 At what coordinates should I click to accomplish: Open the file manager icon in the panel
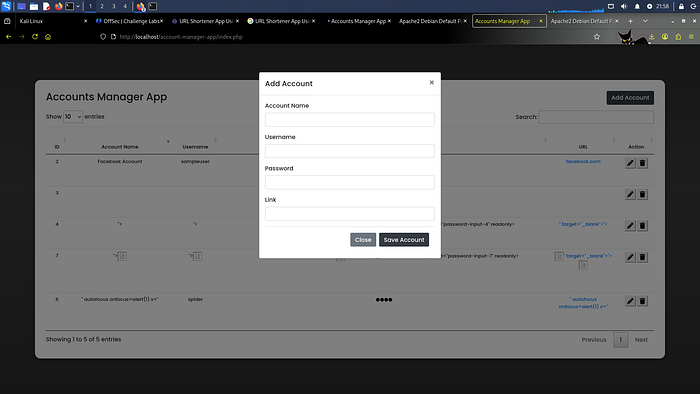(x=34, y=6)
